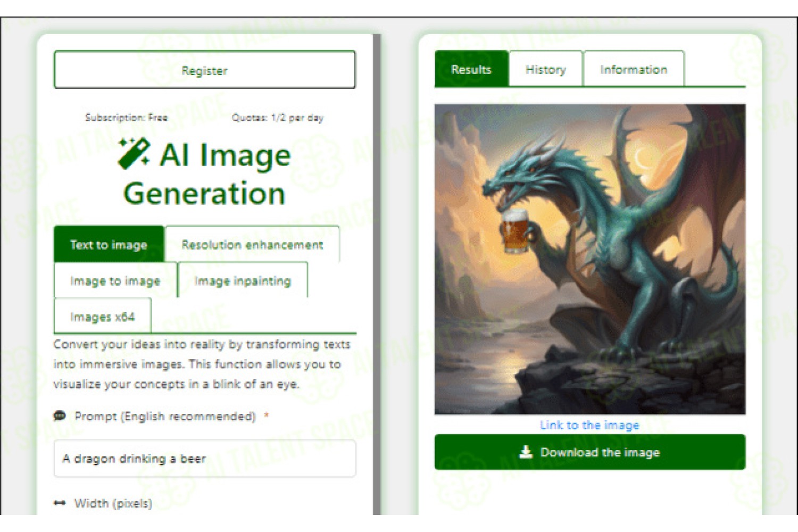
Task: Follow the 'Link to the image' hyperlink
Action: pyautogui.click(x=589, y=425)
